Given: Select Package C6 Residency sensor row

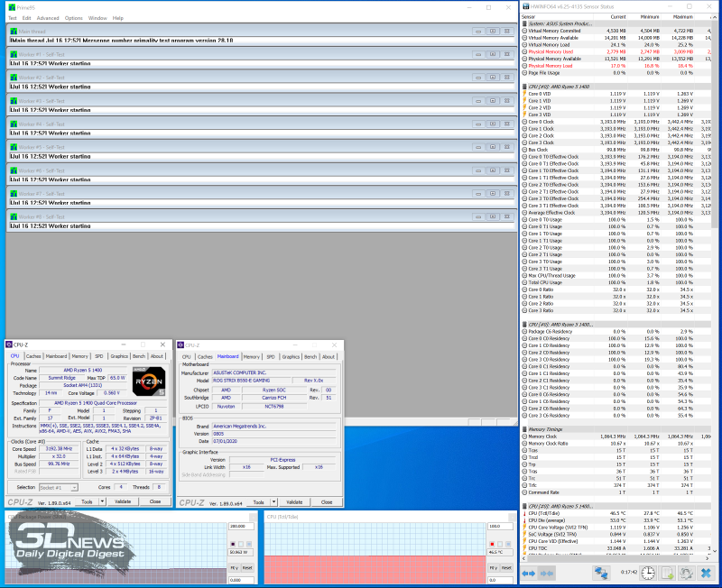Looking at the screenshot, I should (x=616, y=331).
